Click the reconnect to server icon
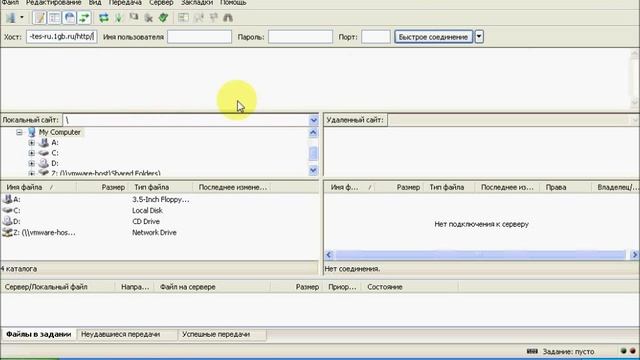 [163, 18]
